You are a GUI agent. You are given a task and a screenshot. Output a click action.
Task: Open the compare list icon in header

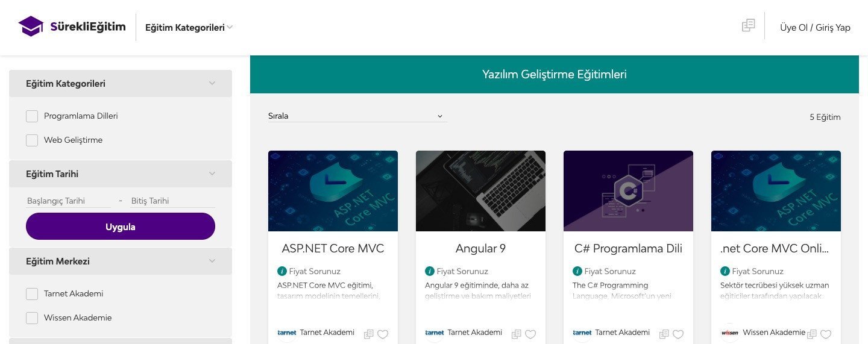748,25
